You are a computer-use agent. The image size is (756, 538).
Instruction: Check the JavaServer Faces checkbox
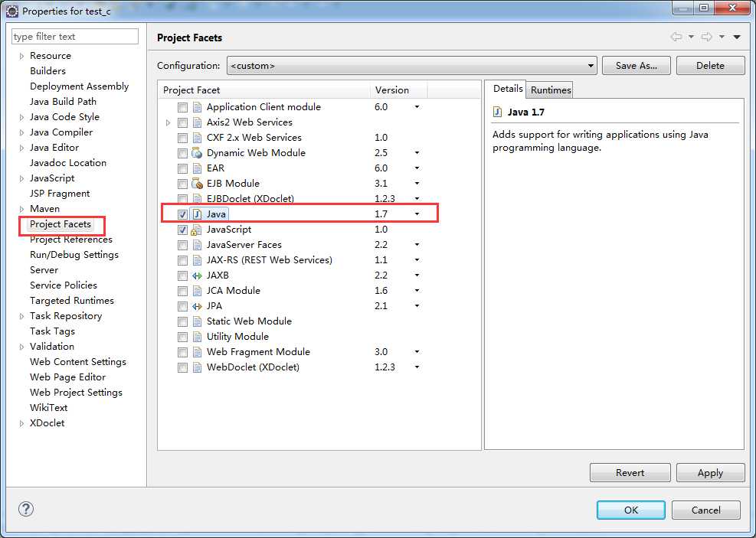(182, 245)
